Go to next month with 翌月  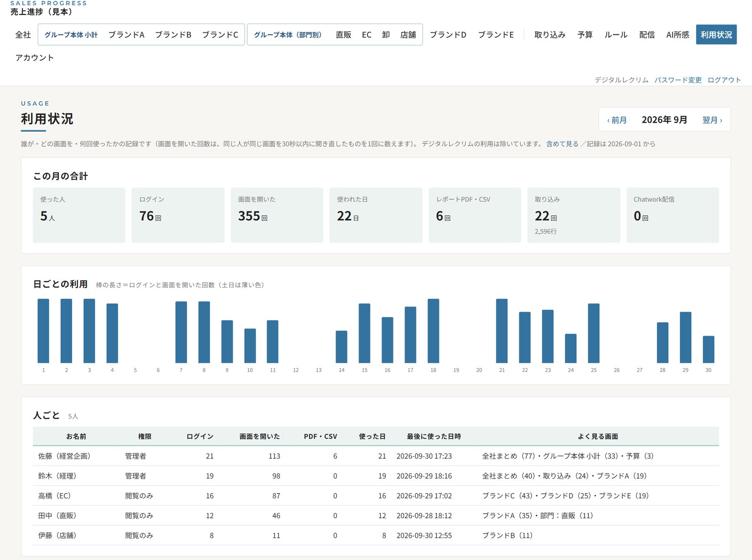pyautogui.click(x=712, y=120)
